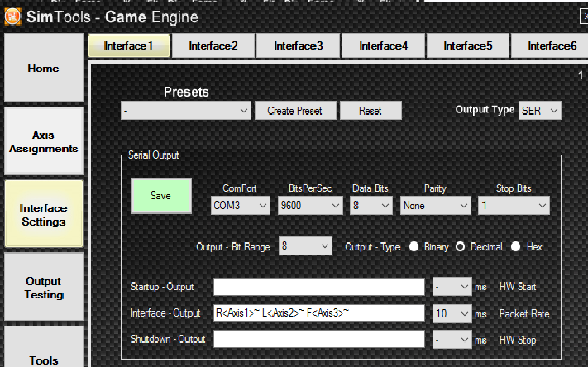Select the Decimal output type

click(x=460, y=246)
